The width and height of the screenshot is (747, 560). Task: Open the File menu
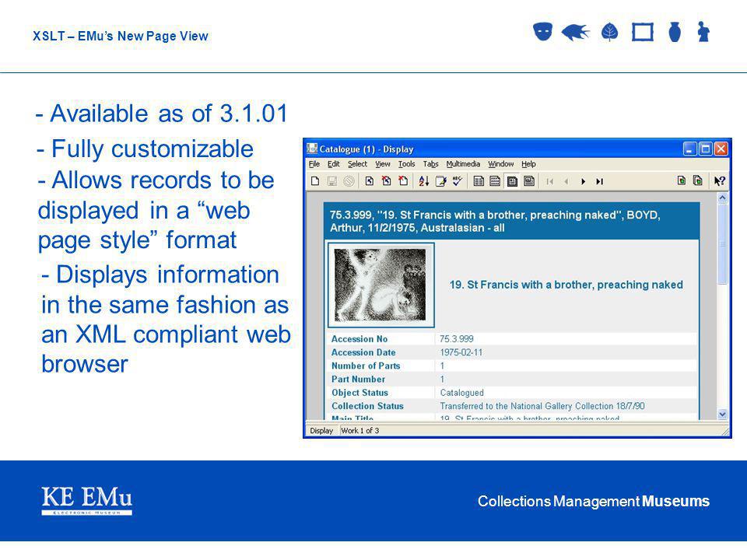pyautogui.click(x=314, y=164)
